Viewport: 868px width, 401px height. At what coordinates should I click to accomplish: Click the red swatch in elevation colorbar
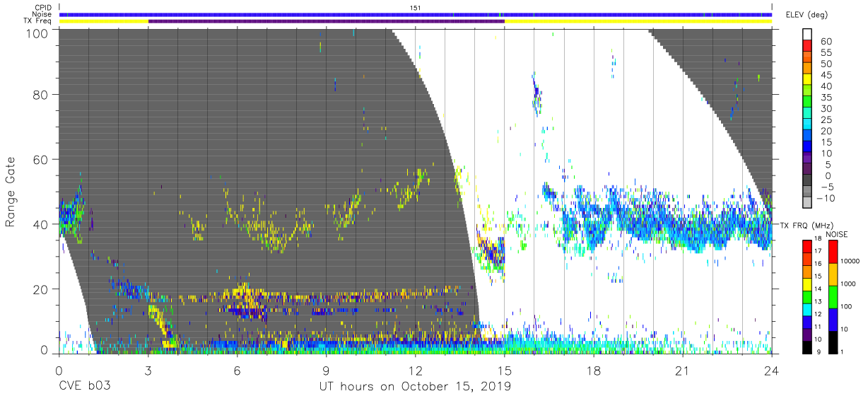[807, 45]
